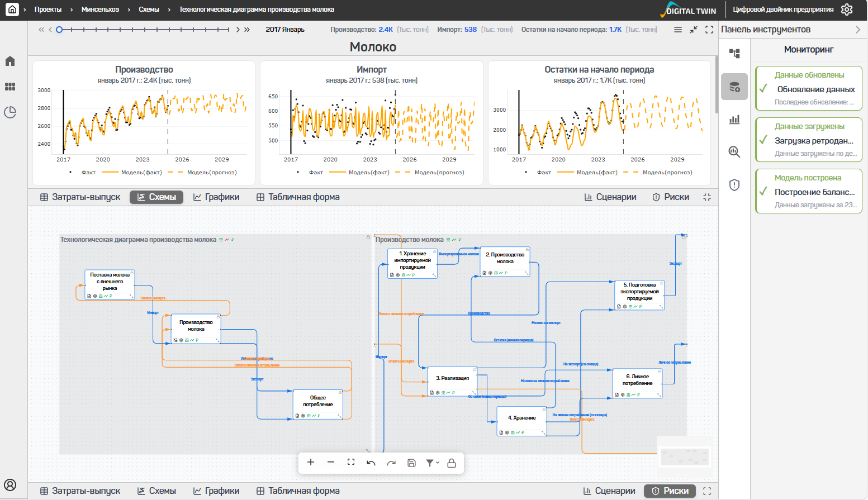
Task: Open the shield risk tool in the sidebar
Action: tap(734, 185)
